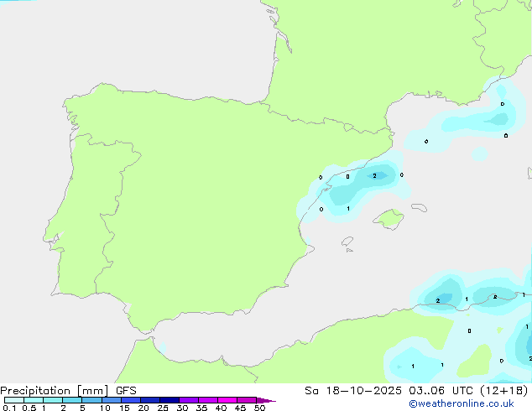Image resolution: width=532 pixels, height=411 pixels.
Task: Click the Menorca island outline
Action: tap(419, 207)
